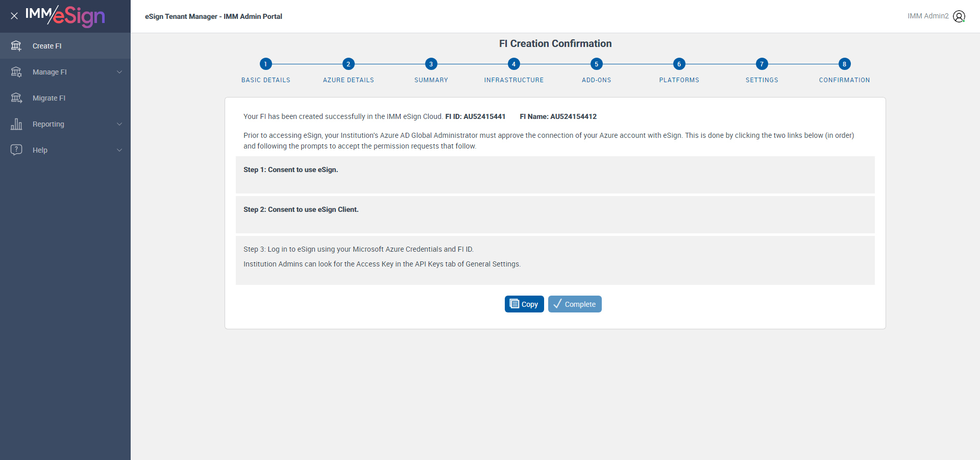Open Manage FI in the sidebar
This screenshot has height=460, width=980.
point(65,72)
